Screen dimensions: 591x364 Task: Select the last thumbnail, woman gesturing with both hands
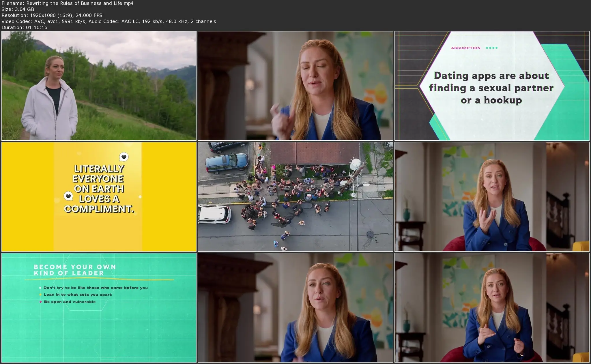(x=492, y=308)
